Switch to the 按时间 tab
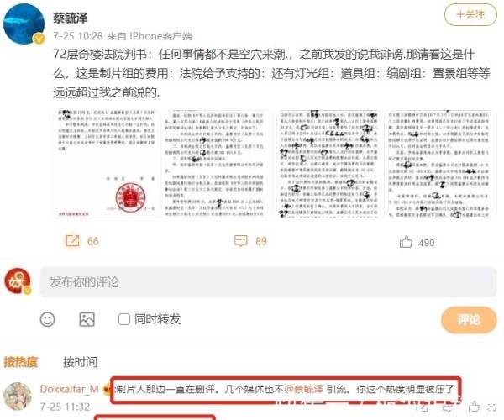 [x=80, y=362]
